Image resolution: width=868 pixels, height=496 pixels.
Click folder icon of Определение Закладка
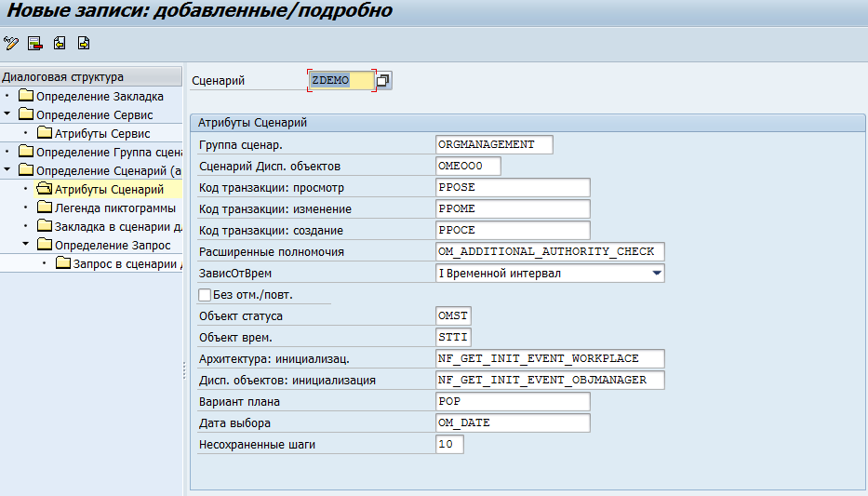point(26,96)
